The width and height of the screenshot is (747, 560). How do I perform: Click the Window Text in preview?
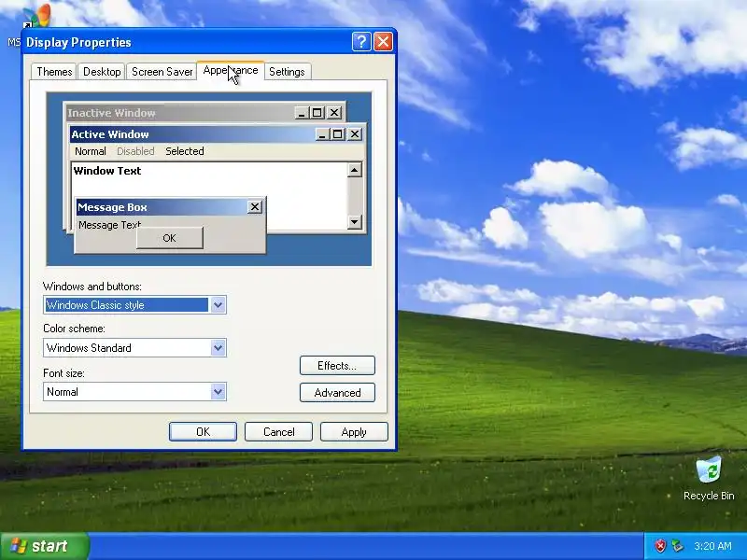click(x=107, y=171)
